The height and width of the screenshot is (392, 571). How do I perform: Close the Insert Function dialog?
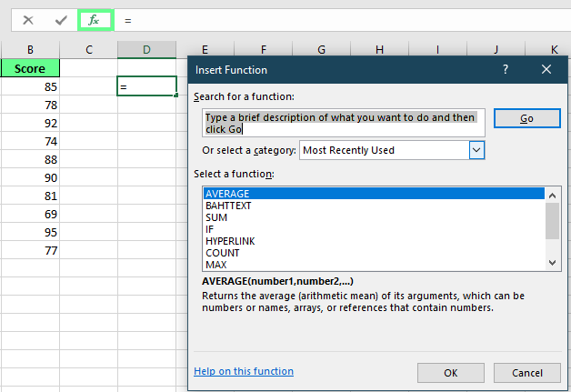[x=546, y=69]
